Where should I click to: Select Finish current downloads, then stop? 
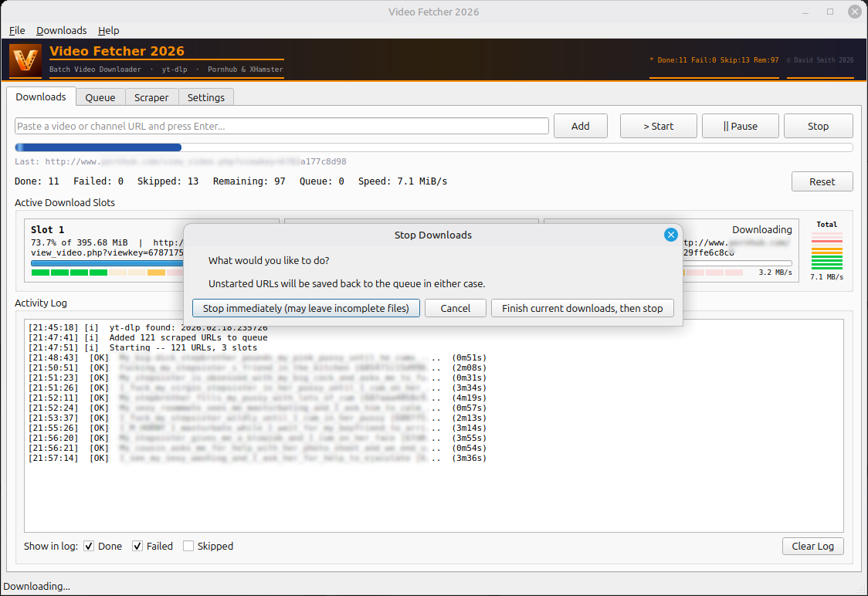tap(582, 308)
